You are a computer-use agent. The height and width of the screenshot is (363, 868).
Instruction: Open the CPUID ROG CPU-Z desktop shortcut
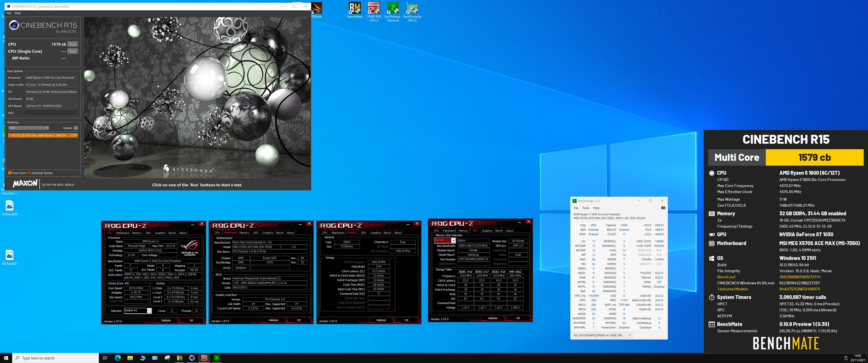[374, 12]
